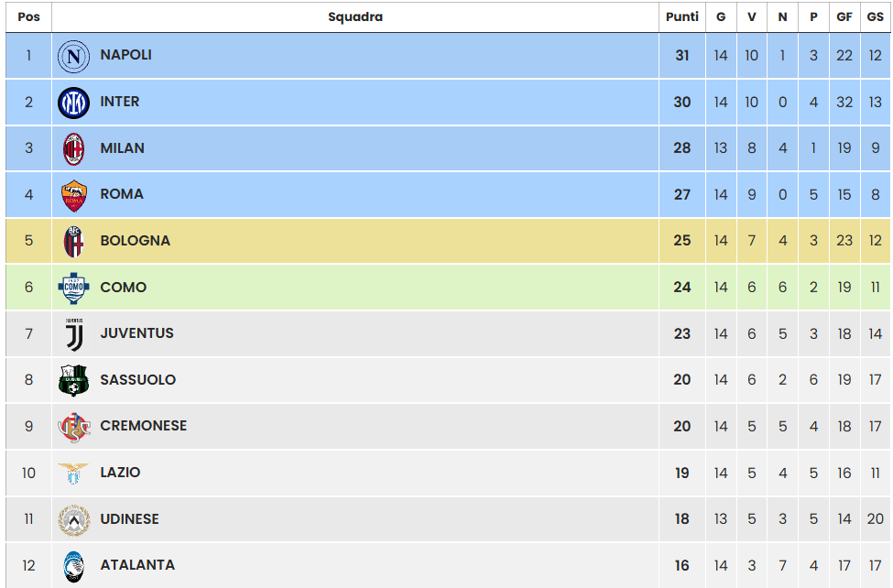Select Inter's points value 30

tap(681, 102)
